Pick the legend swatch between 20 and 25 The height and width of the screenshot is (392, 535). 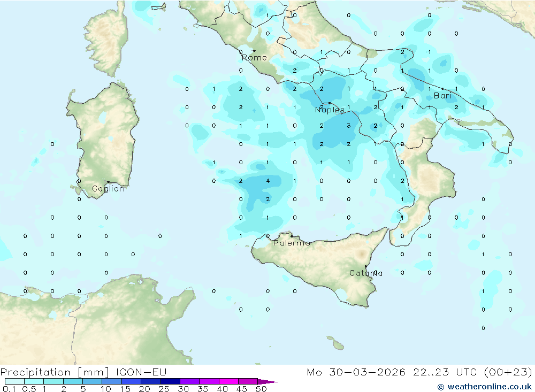click(150, 381)
